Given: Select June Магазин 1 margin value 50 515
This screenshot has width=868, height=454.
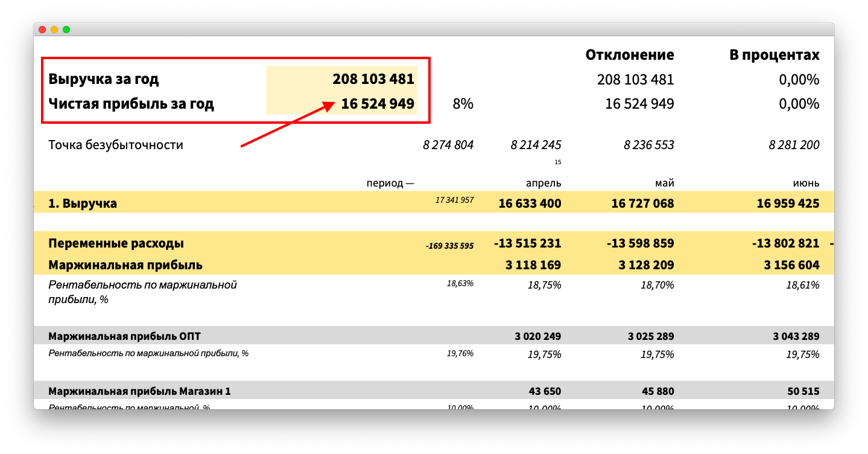Looking at the screenshot, I should click(802, 391).
